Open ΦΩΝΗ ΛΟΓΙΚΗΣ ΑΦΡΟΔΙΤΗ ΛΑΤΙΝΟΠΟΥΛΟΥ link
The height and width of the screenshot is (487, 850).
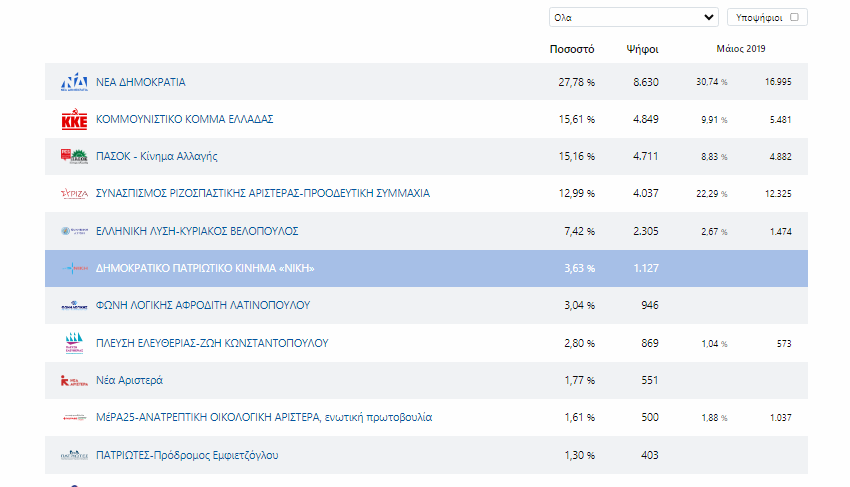pyautogui.click(x=203, y=305)
